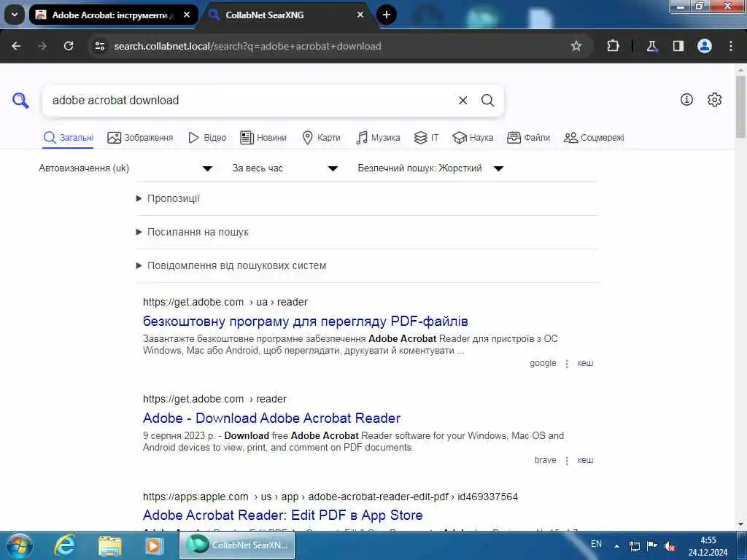The image size is (747, 560).
Task: Open a new tab with plus button
Action: 387,15
